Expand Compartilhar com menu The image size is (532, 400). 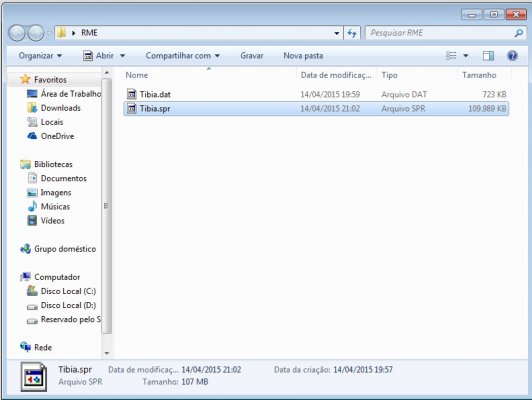pyautogui.click(x=183, y=56)
